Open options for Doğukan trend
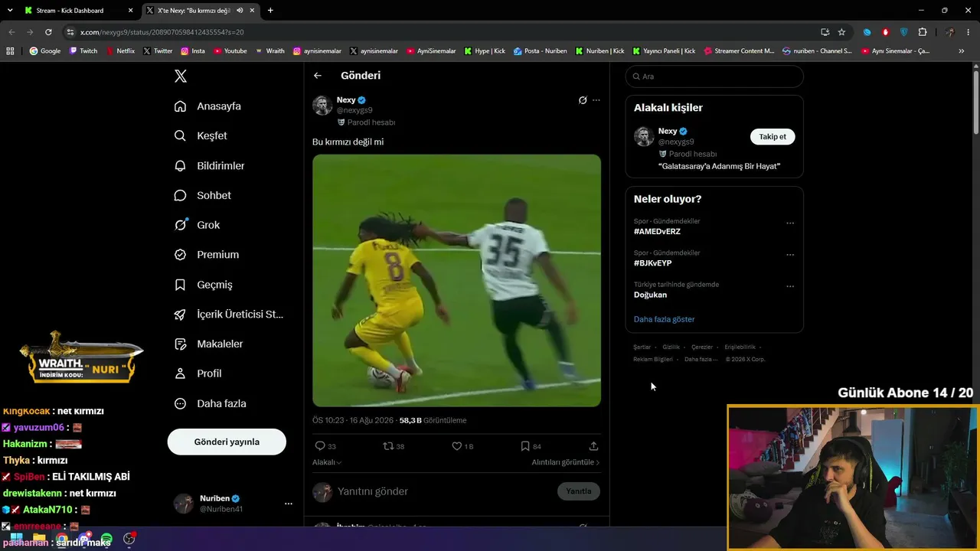The width and height of the screenshot is (980, 551). point(790,286)
